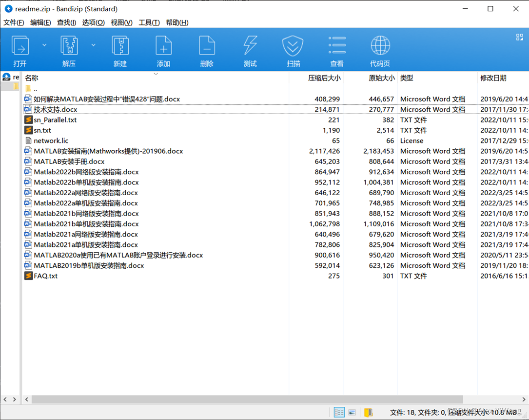This screenshot has height=420, width=529.
Task: Select Matlab2021b单机版安装指南.docx
Action: pos(86,224)
